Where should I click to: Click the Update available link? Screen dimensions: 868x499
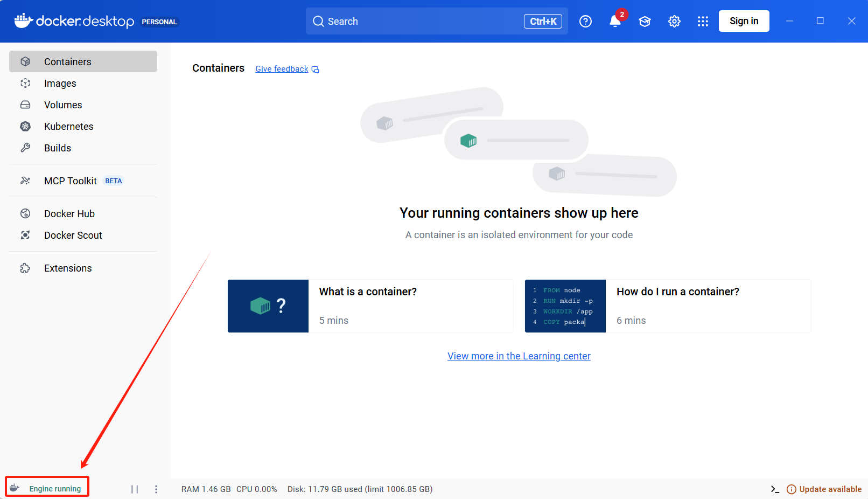pos(830,489)
